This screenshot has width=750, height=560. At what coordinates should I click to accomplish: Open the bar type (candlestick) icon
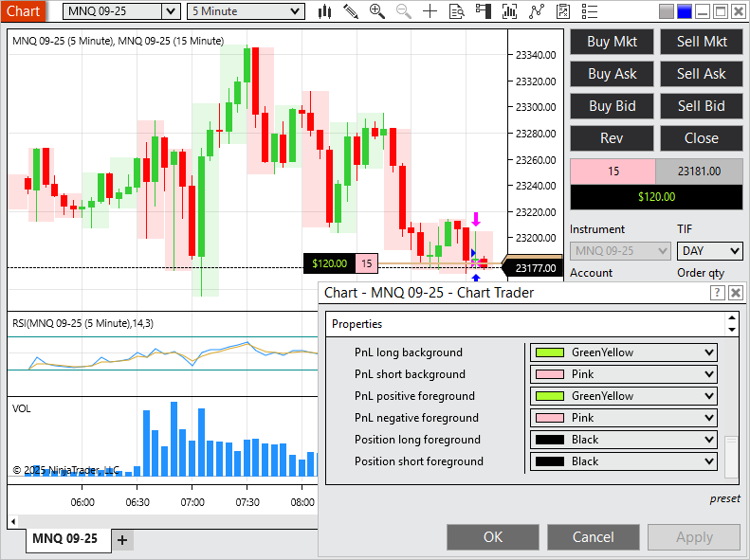(x=325, y=11)
